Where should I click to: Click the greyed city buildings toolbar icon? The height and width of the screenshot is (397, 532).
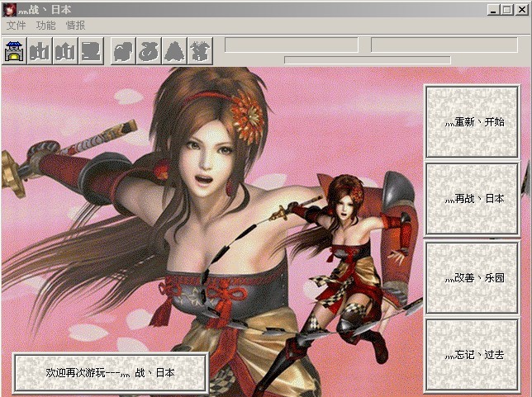pos(40,51)
